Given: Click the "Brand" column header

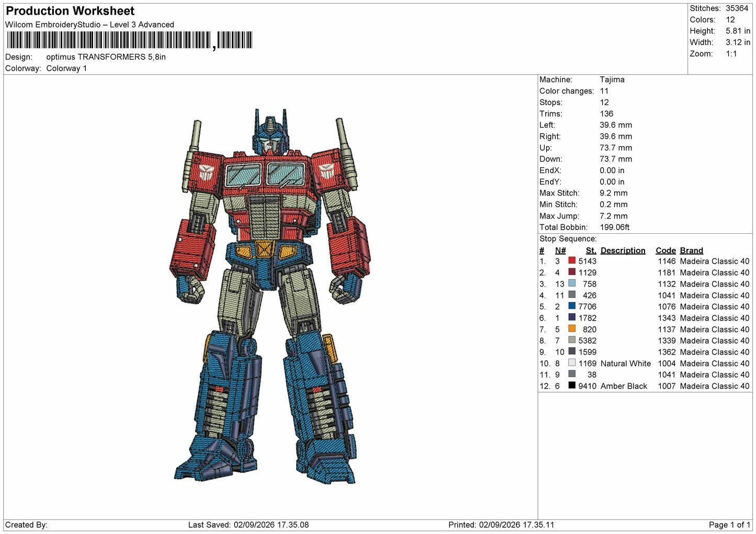Looking at the screenshot, I should (692, 251).
